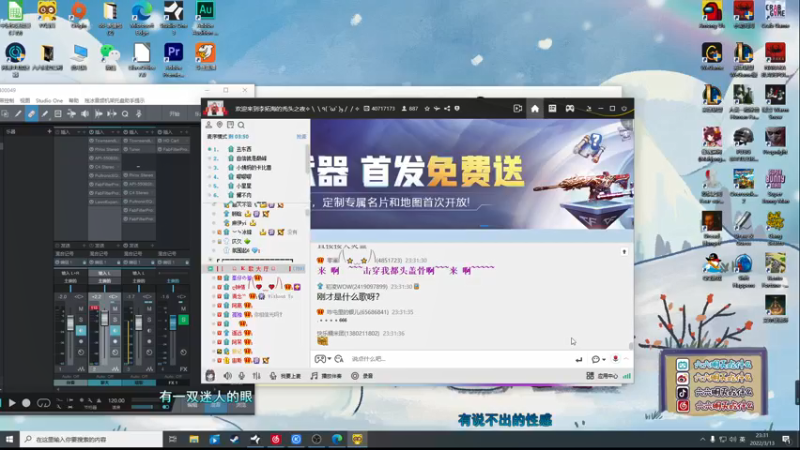Viewport: 800px width, 450px height.
Task: Click the 抢麦 link above queue list
Action: click(302, 137)
